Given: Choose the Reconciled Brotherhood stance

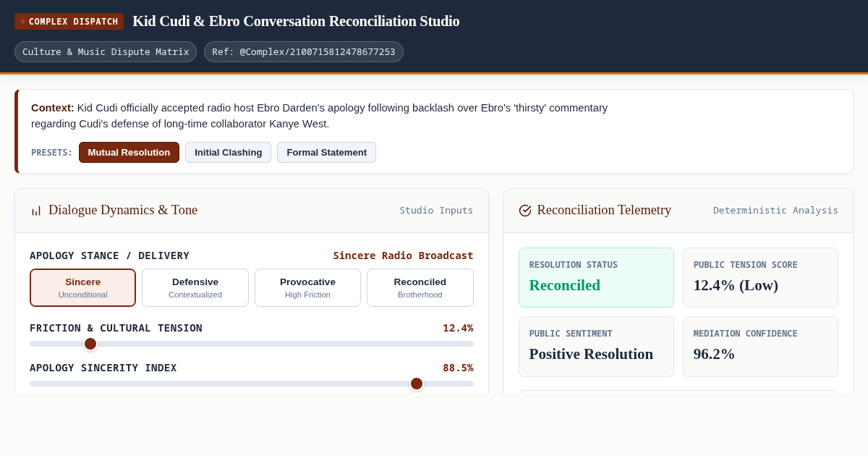Looking at the screenshot, I should click(x=420, y=288).
